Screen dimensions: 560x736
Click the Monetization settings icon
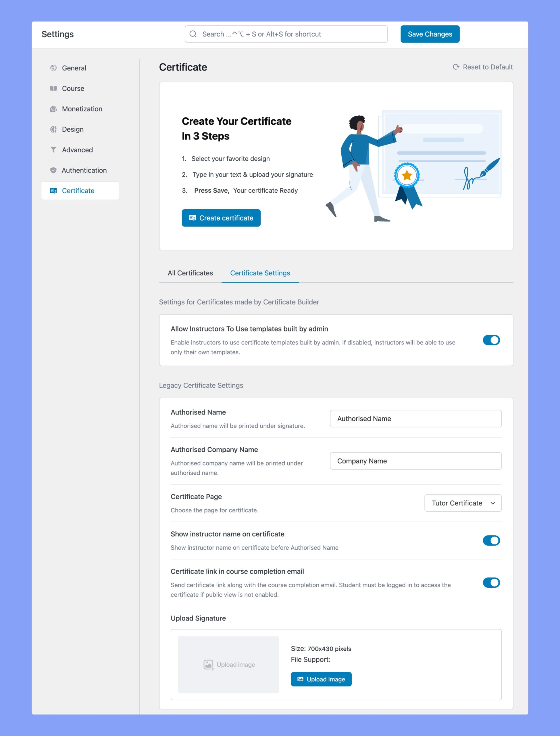(x=53, y=109)
